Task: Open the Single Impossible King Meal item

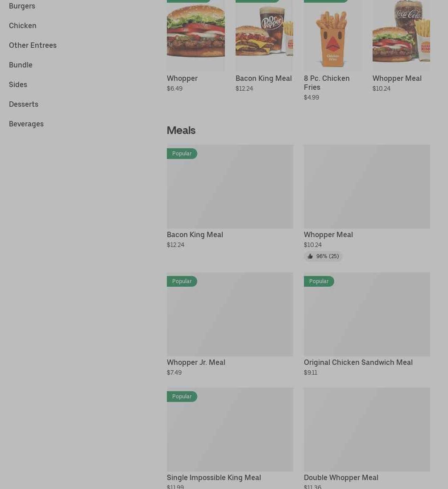Action: pyautogui.click(x=214, y=477)
